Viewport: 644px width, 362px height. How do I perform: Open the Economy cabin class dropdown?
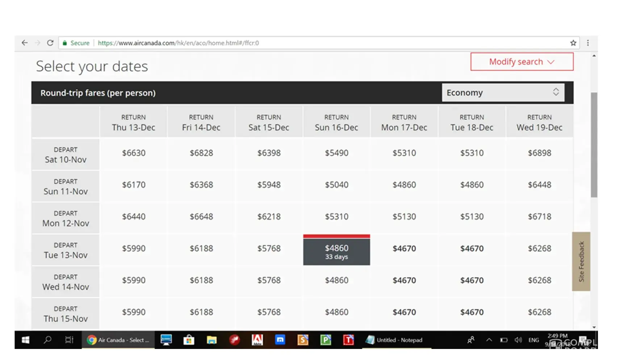tap(503, 93)
